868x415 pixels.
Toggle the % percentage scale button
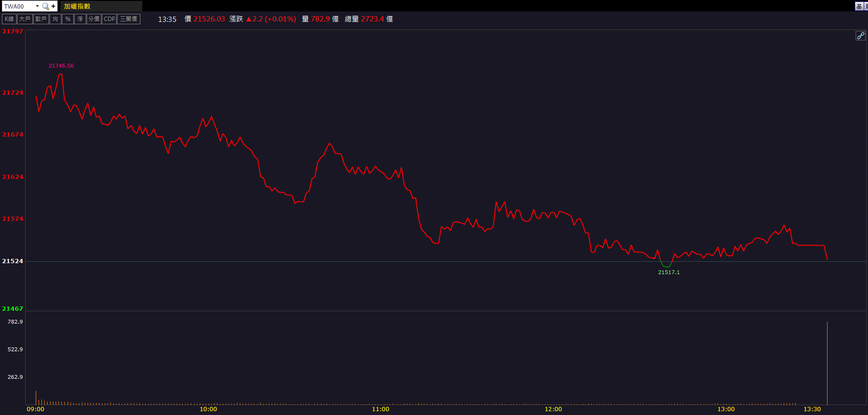pos(68,19)
